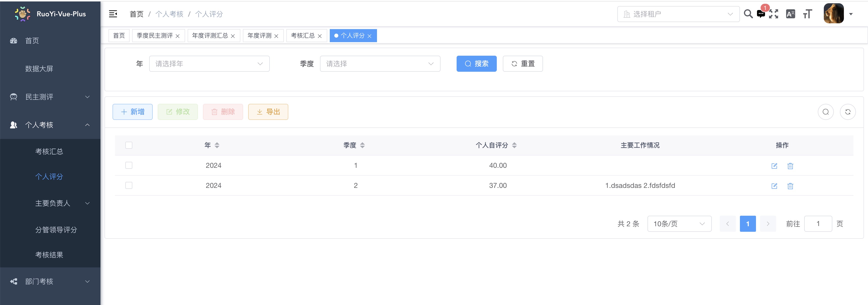Click the 新增 add button

tap(132, 112)
